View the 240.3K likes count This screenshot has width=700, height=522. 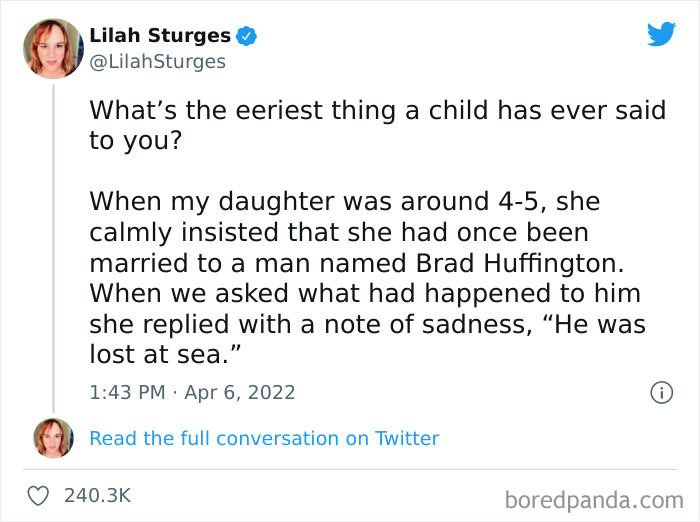pyautogui.click(x=96, y=496)
